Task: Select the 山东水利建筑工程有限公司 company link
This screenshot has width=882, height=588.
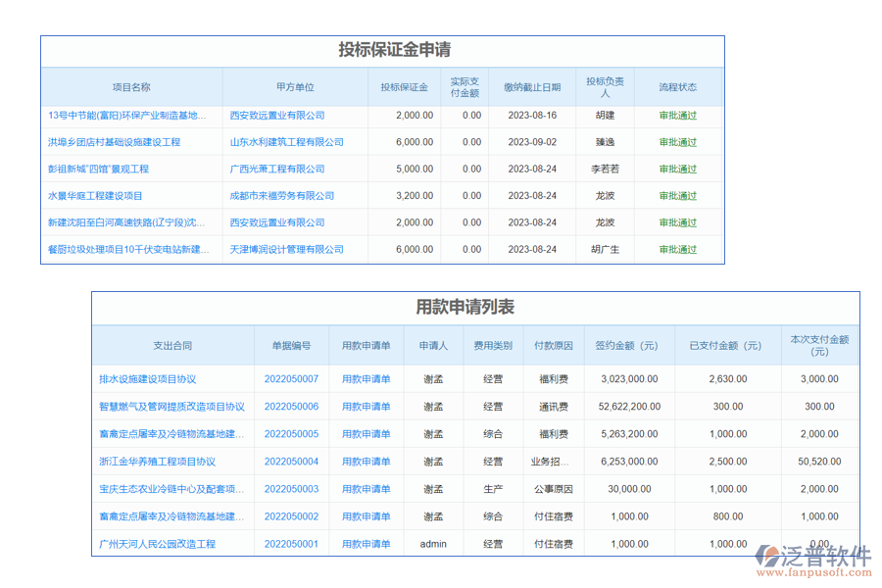Action: (x=286, y=142)
